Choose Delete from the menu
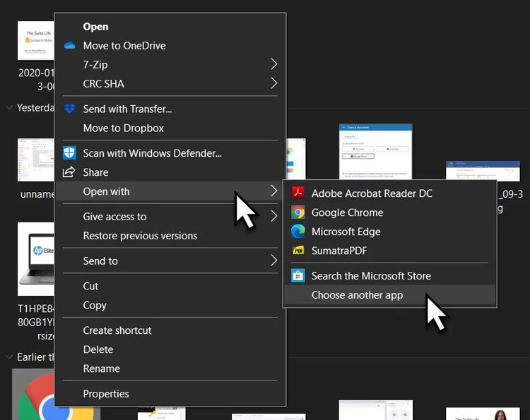This screenshot has height=420, width=530. (170, 349)
